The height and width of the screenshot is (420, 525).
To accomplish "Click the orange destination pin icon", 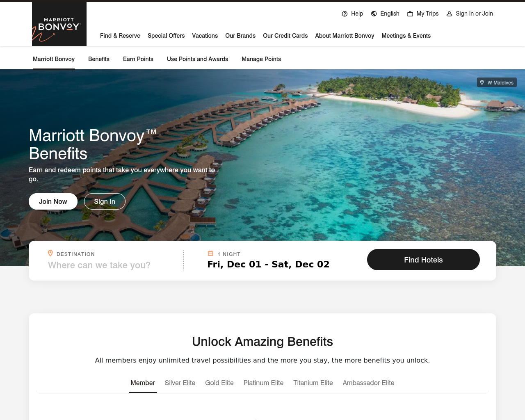I will [50, 253].
